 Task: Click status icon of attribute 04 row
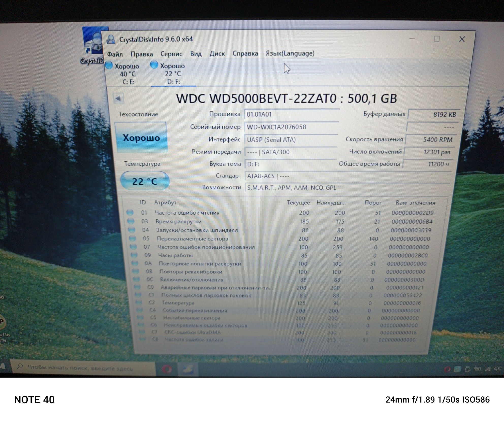[132, 230]
